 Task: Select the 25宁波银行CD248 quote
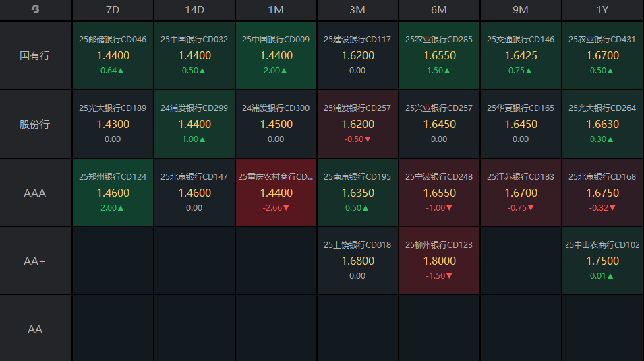point(439,193)
